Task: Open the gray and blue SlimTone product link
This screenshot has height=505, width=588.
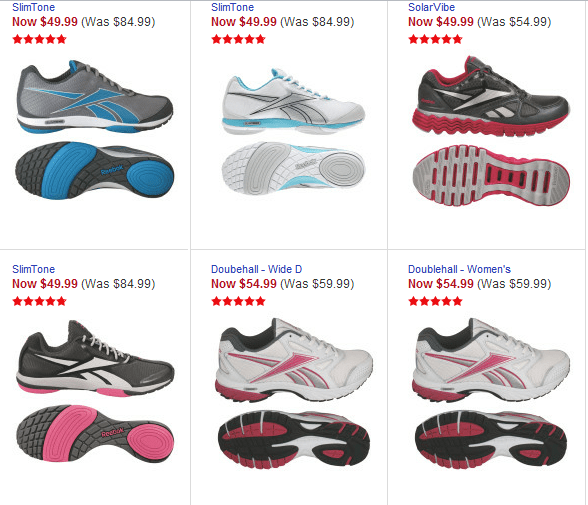Action: pyautogui.click(x=33, y=7)
